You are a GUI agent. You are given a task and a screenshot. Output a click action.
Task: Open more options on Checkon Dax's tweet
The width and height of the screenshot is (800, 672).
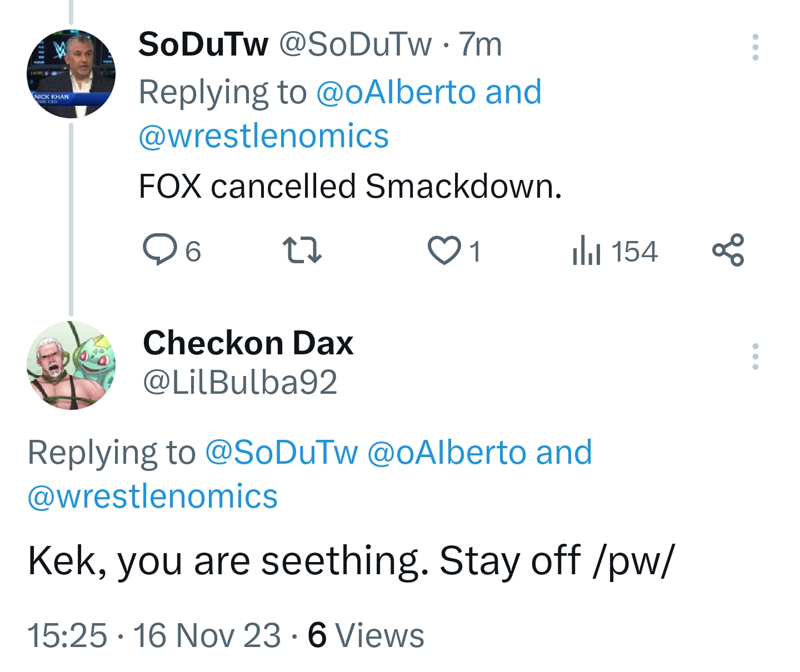click(x=755, y=357)
